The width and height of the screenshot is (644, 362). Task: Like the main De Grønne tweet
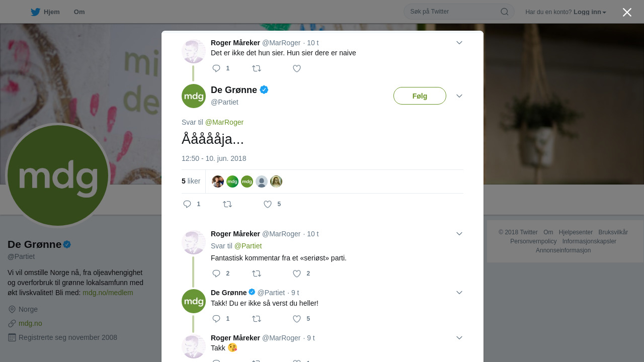tap(268, 204)
